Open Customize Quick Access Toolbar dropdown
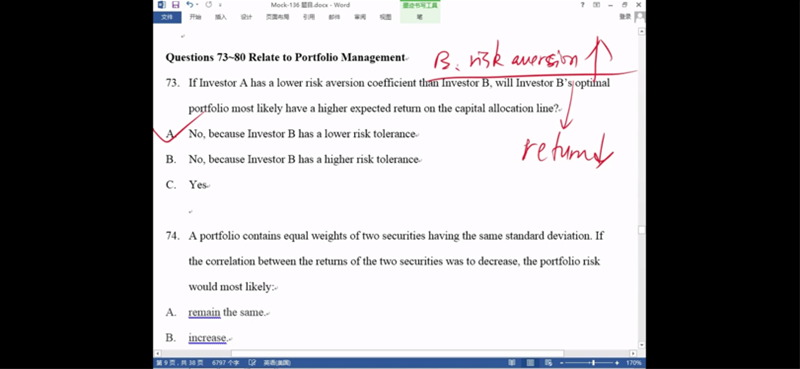This screenshot has width=800, height=369. pos(220,5)
